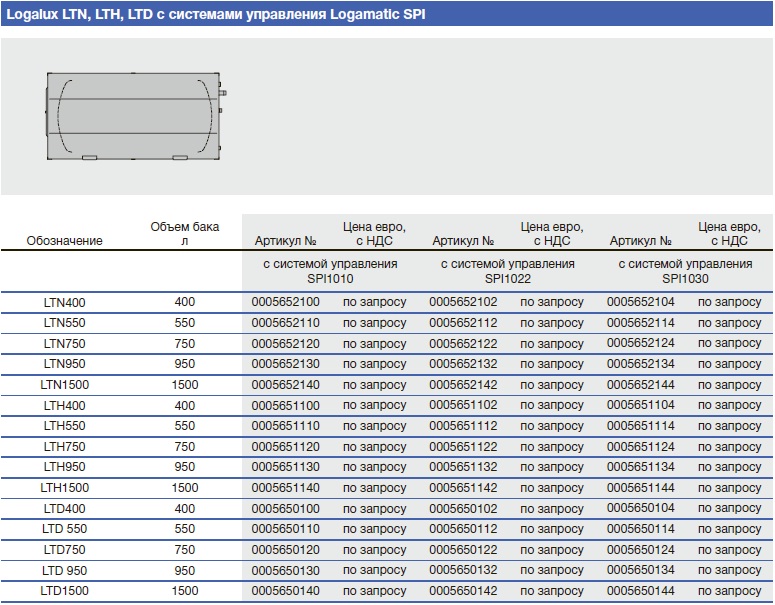
Task: Click article number 0005650144
Action: pos(641,591)
